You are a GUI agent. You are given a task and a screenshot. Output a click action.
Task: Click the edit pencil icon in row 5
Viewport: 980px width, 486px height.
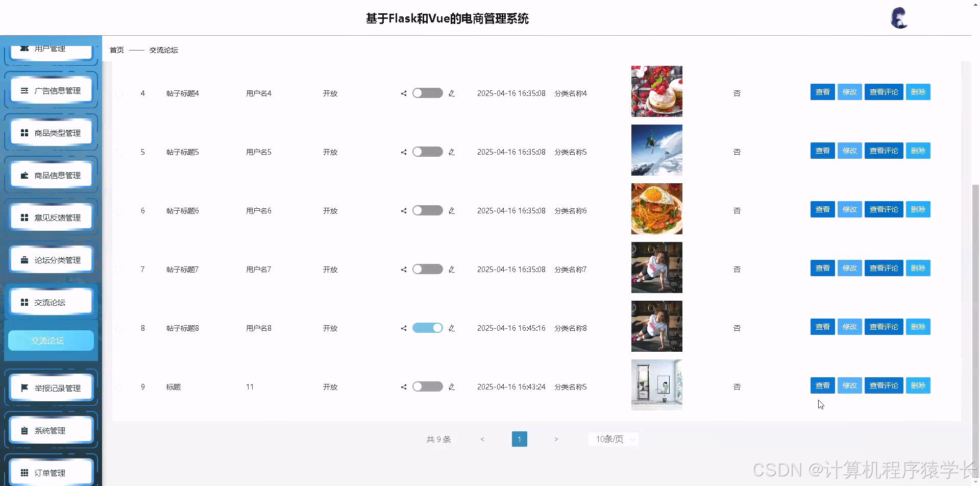pyautogui.click(x=452, y=152)
